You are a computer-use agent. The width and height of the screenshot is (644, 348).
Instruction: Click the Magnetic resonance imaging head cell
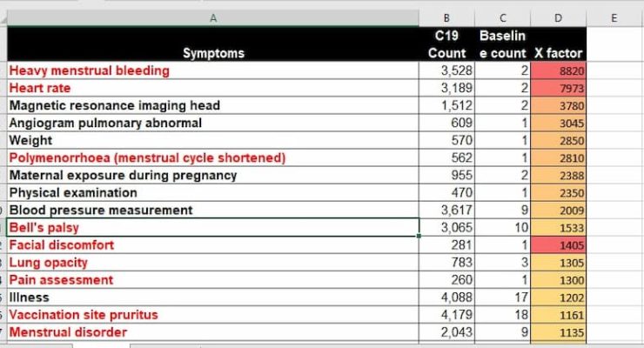(x=213, y=105)
